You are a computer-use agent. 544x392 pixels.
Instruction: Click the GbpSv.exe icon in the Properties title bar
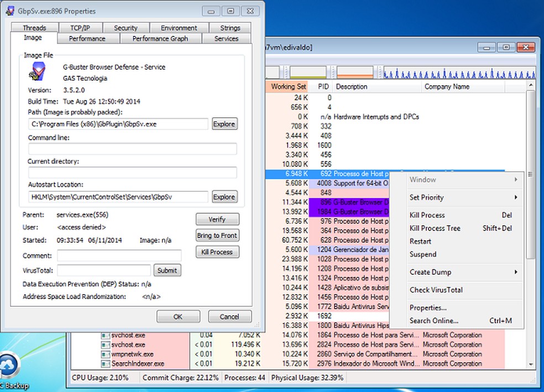point(12,11)
